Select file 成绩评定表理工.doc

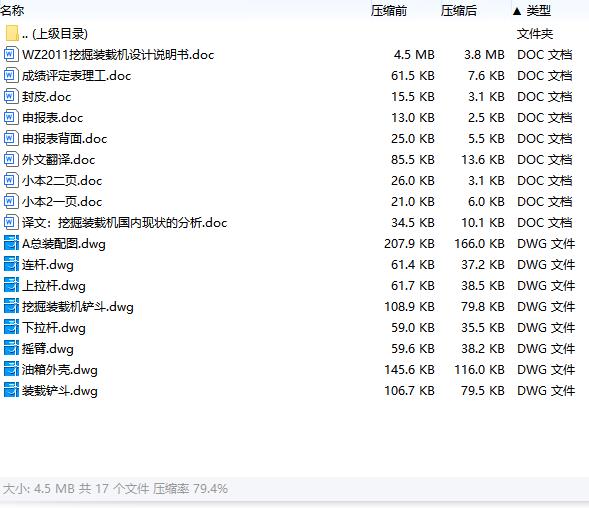[x=76, y=76]
